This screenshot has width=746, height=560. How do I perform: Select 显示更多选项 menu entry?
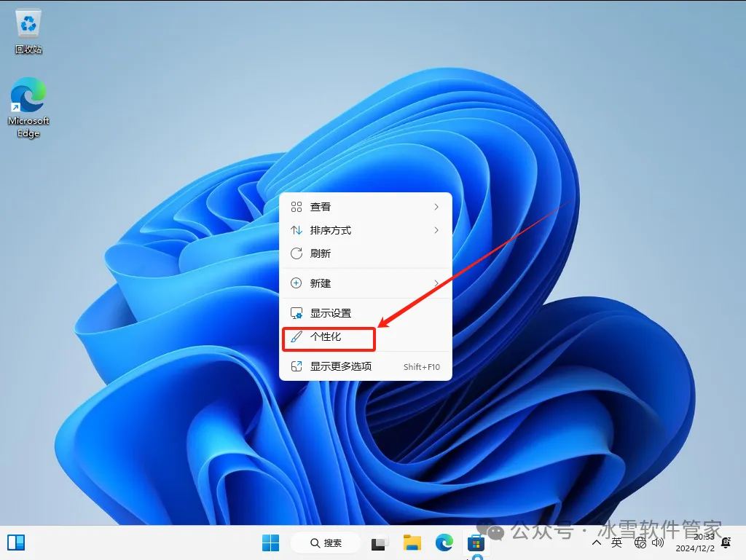point(366,366)
